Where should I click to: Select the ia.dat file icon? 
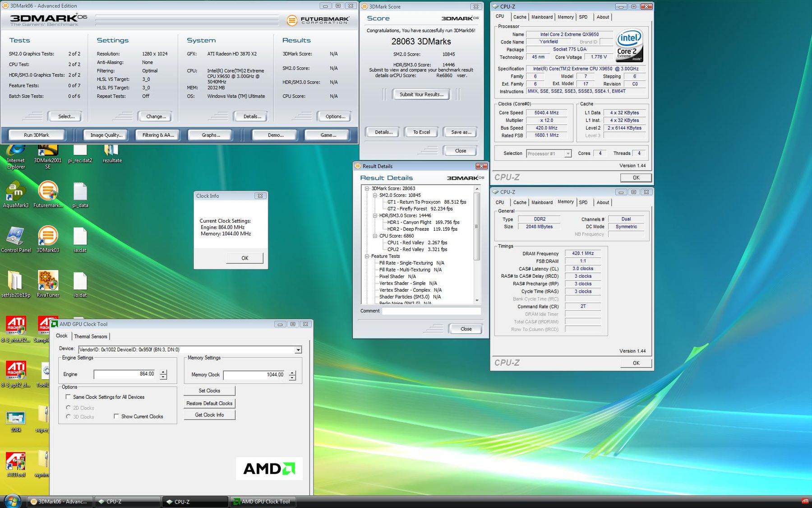point(80,239)
